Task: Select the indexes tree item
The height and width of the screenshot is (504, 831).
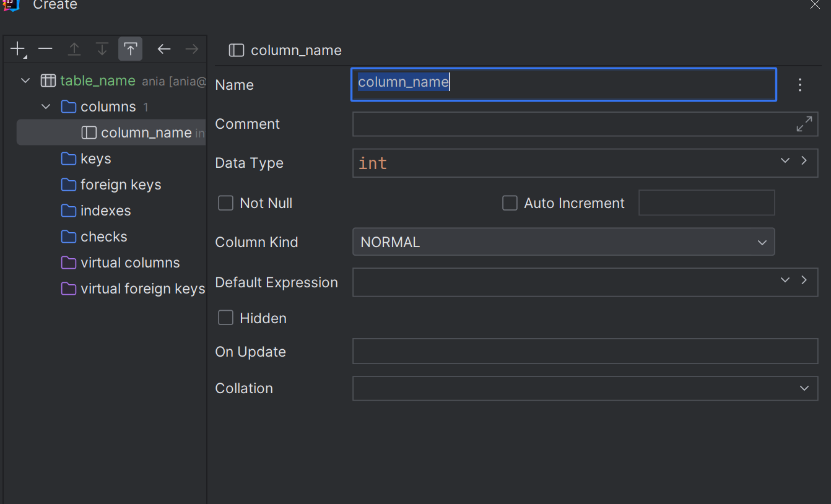Action: 106,211
